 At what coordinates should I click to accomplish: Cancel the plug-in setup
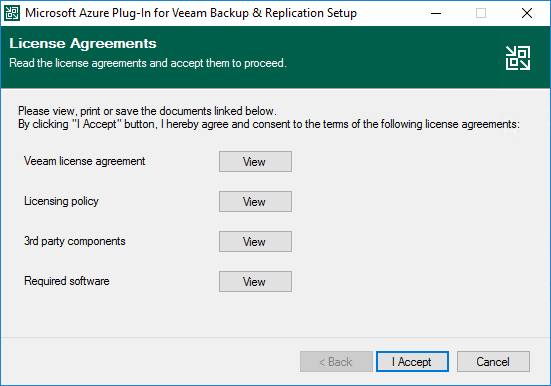(x=493, y=362)
